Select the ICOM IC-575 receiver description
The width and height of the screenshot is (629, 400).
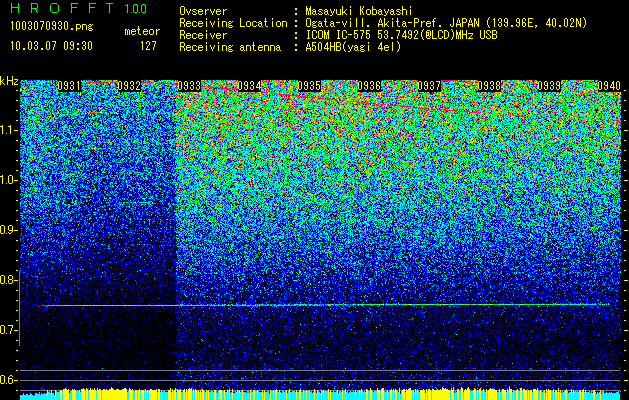(x=401, y=35)
